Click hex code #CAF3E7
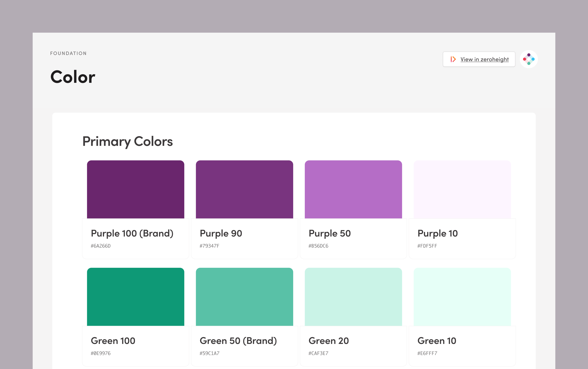Image resolution: width=588 pixels, height=369 pixels. pos(318,353)
